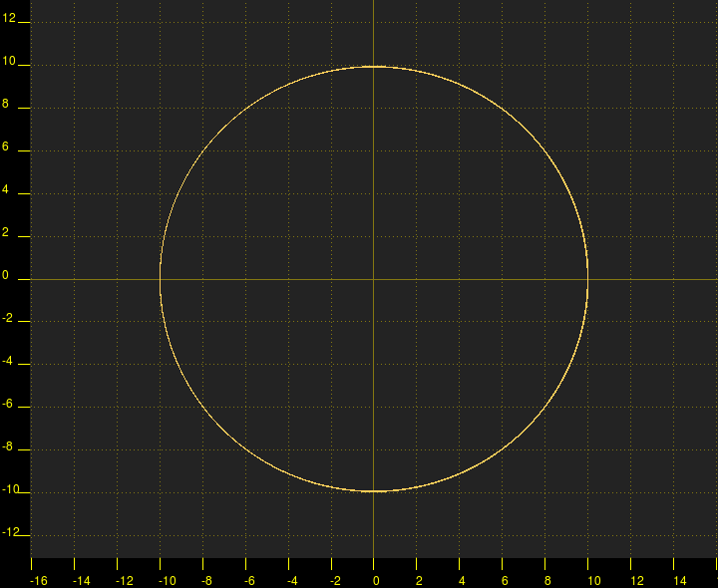The height and width of the screenshot is (588, 718).
Task: Click the origin where the axes cross
Action: pos(374,279)
